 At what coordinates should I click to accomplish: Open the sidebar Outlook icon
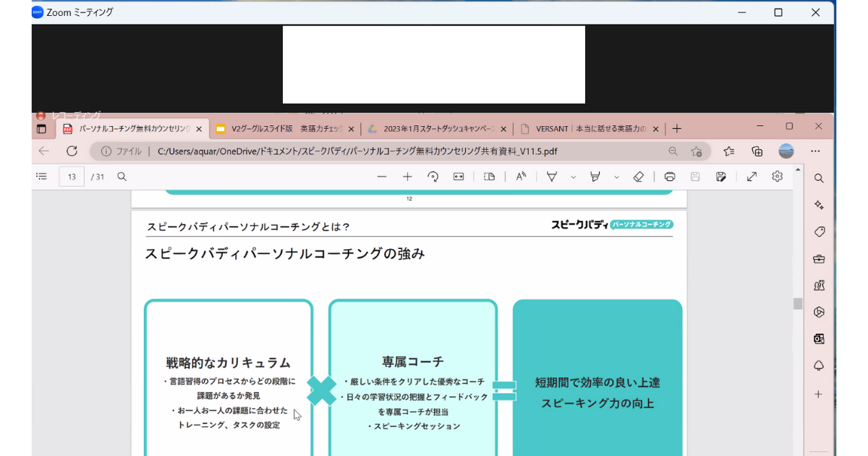coord(819,339)
